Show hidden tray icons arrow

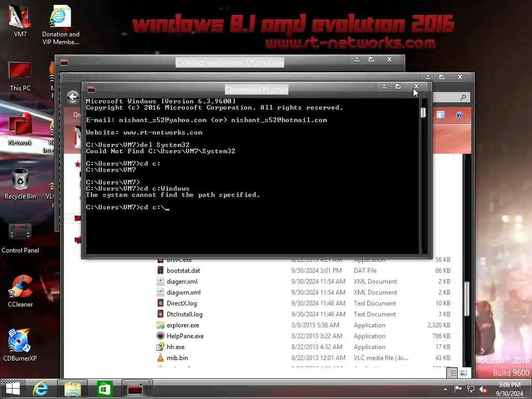point(445,389)
